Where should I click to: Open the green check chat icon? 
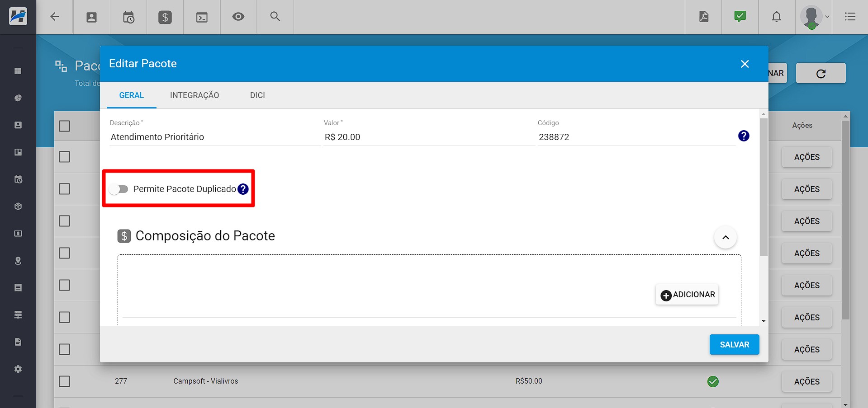740,17
